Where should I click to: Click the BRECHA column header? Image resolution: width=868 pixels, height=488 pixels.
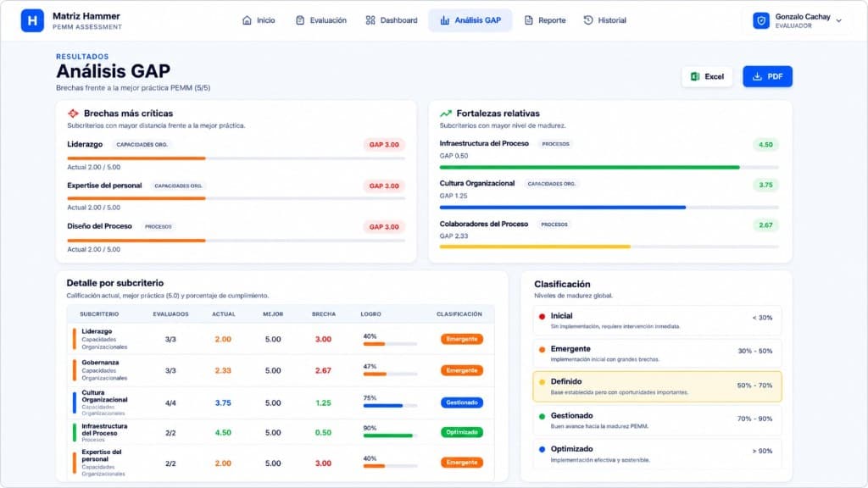pyautogui.click(x=324, y=314)
